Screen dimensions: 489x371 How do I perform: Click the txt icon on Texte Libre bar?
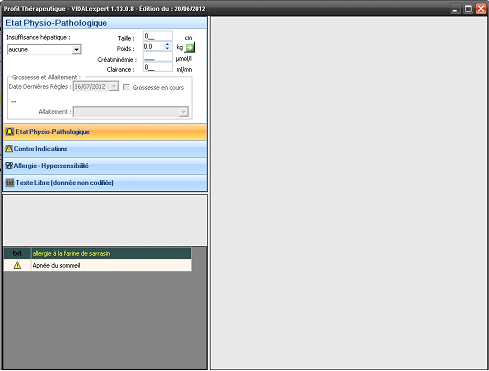click(x=10, y=183)
